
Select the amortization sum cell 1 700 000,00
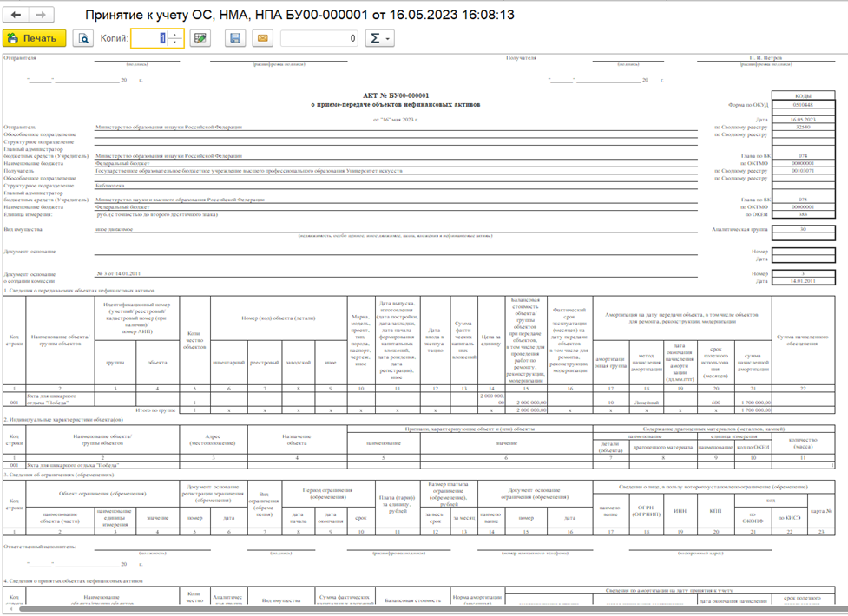click(753, 403)
